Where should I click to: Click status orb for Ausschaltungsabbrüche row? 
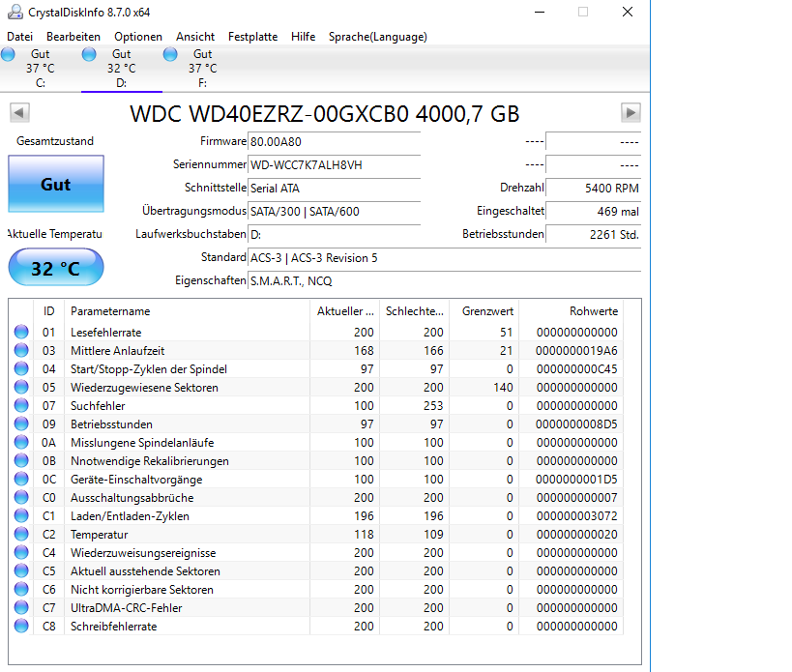coord(21,497)
